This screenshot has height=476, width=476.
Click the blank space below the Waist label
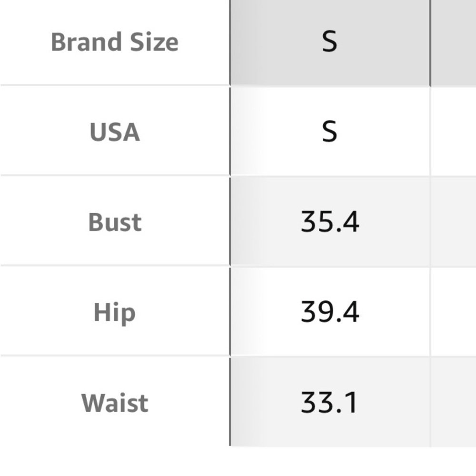click(x=114, y=461)
